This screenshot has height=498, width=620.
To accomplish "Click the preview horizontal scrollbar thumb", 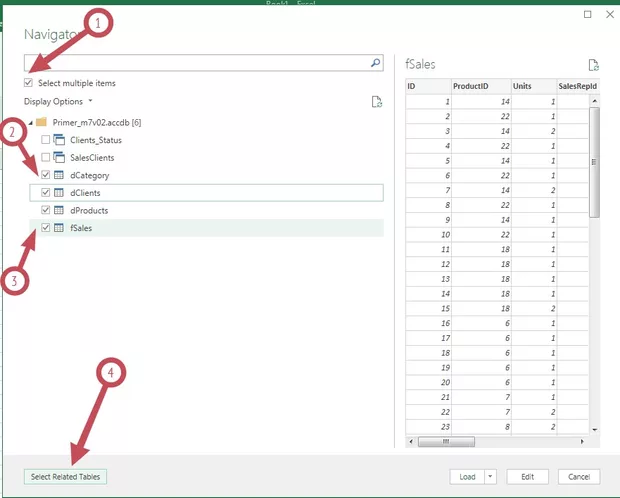I will point(446,441).
